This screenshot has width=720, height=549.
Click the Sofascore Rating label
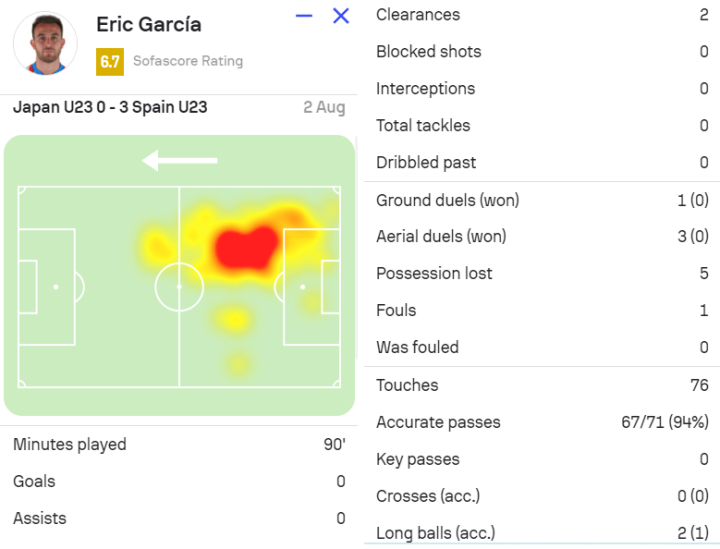pos(188,61)
